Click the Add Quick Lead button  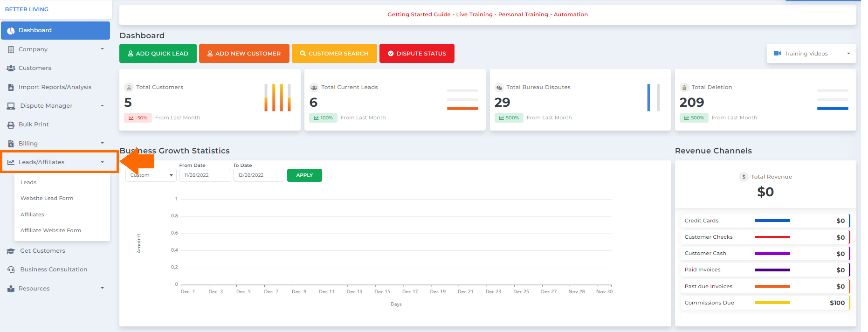[x=158, y=54]
